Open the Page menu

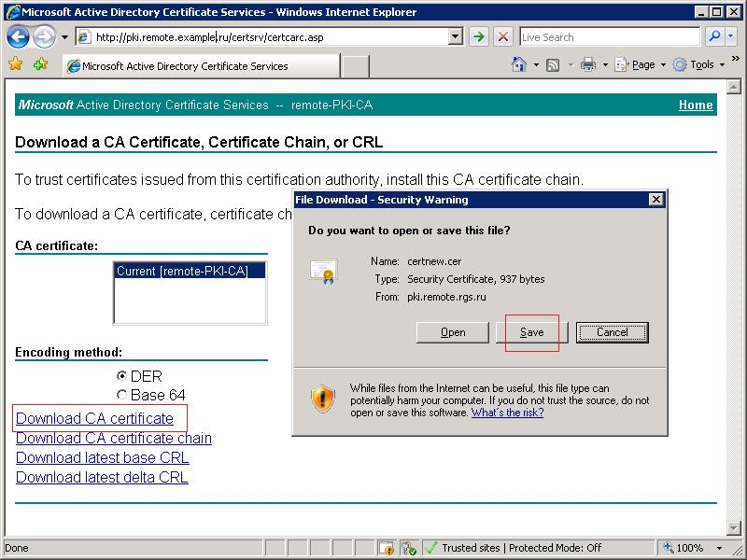pos(641,64)
